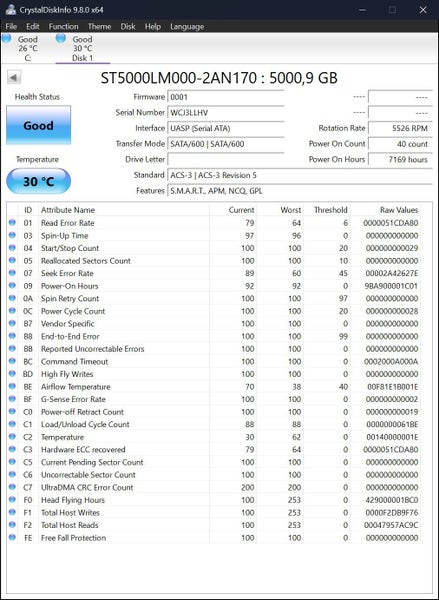This screenshot has height=600, width=439.
Task: Click status dot of UltraDMA CRC Error Count row
Action: click(12, 487)
